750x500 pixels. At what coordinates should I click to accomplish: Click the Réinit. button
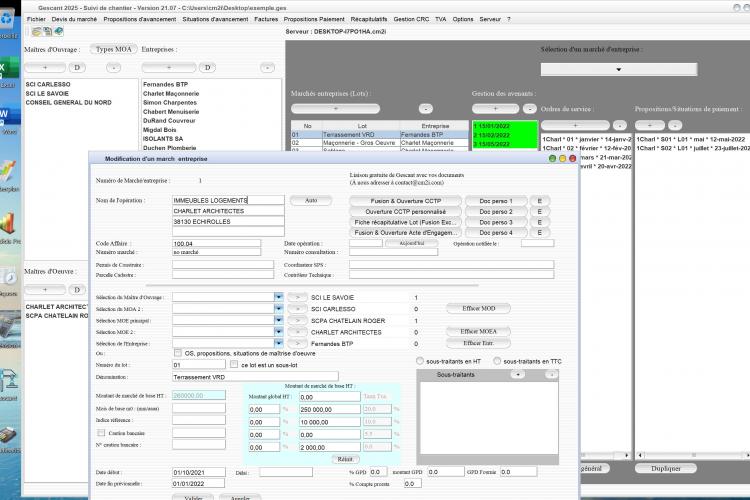pyautogui.click(x=345, y=459)
